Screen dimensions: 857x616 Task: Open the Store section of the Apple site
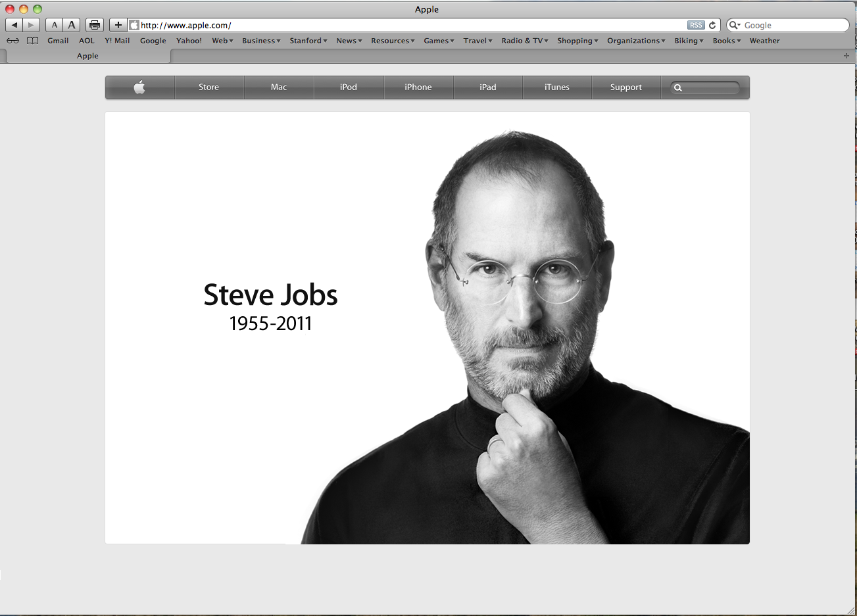[208, 87]
